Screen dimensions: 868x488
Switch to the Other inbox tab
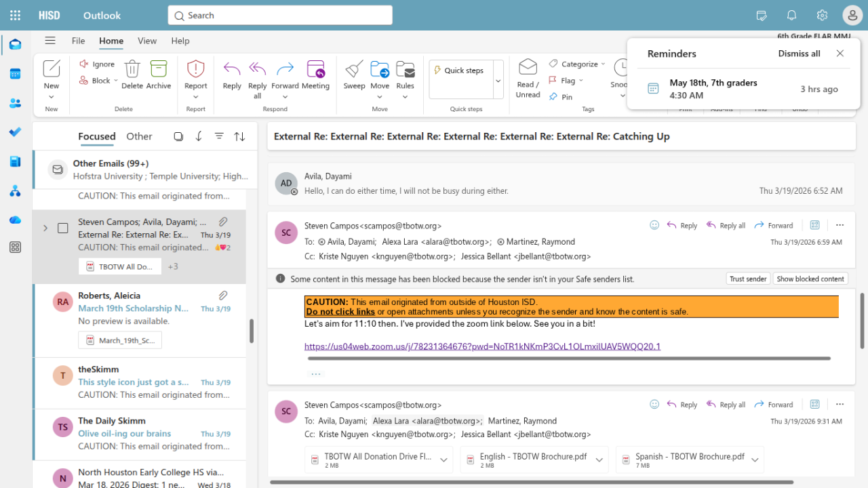tap(139, 136)
